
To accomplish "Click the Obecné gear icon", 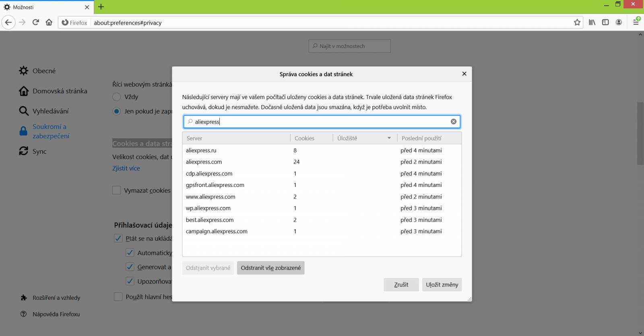I will tap(24, 71).
